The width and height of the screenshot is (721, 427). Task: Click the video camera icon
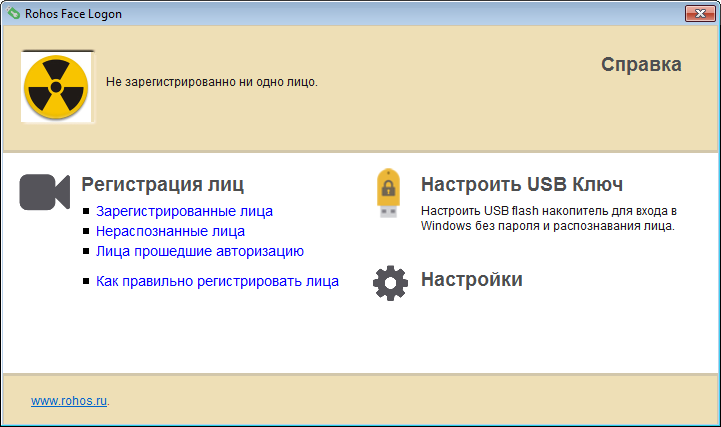pyautogui.click(x=45, y=192)
